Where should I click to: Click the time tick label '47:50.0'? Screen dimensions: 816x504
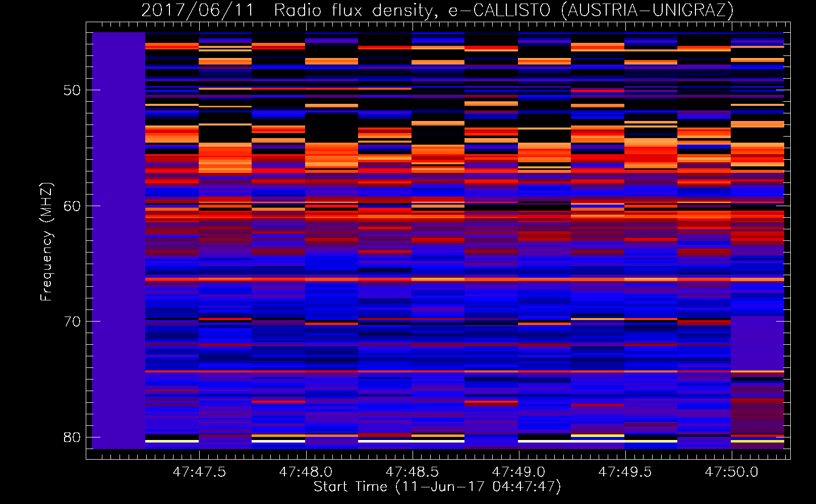coord(731,472)
